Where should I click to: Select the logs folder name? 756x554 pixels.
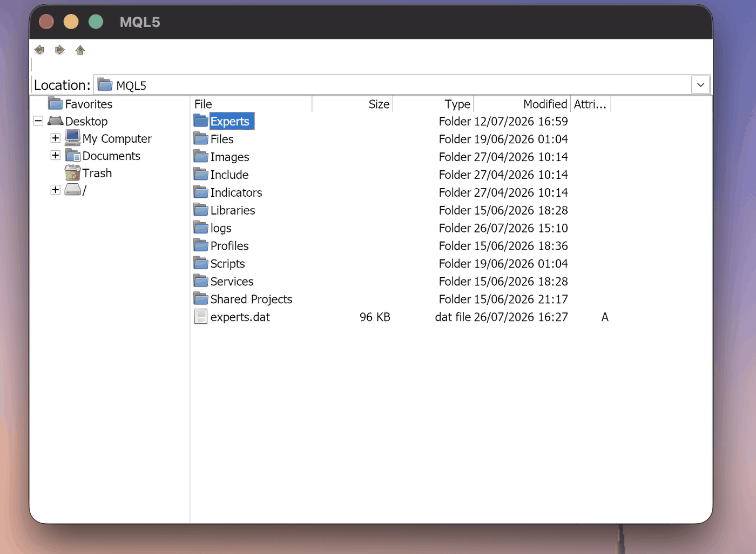click(x=221, y=228)
